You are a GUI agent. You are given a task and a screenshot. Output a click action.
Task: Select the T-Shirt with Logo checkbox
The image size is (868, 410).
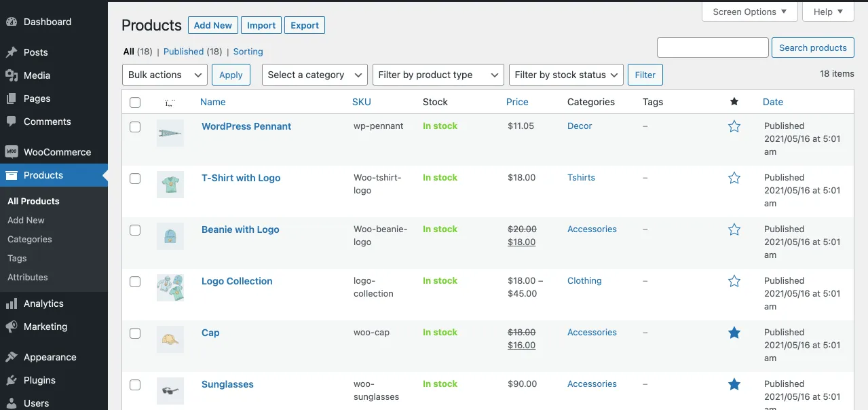click(x=135, y=179)
